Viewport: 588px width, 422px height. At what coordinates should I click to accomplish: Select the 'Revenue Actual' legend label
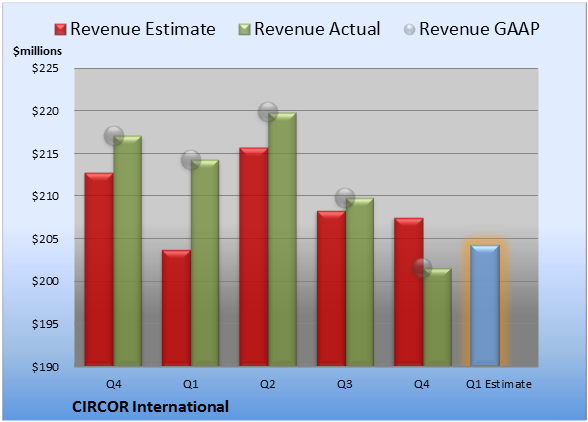(x=317, y=29)
